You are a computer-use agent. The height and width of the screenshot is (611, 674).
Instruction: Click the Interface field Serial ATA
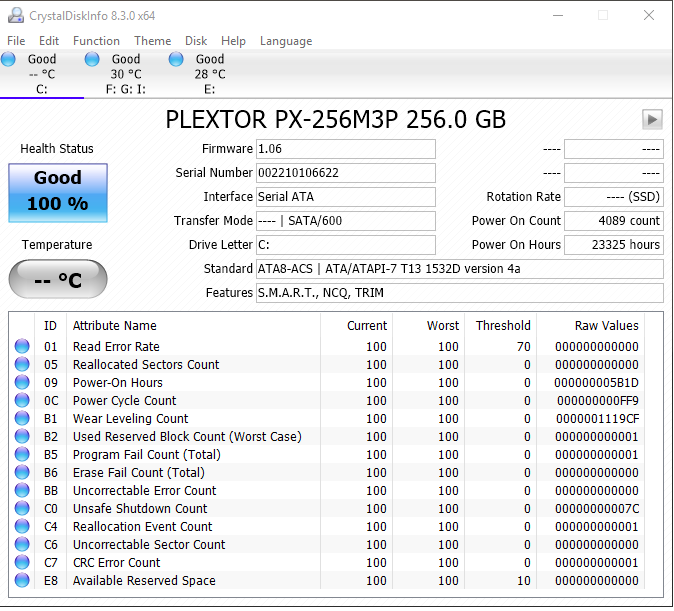point(346,197)
